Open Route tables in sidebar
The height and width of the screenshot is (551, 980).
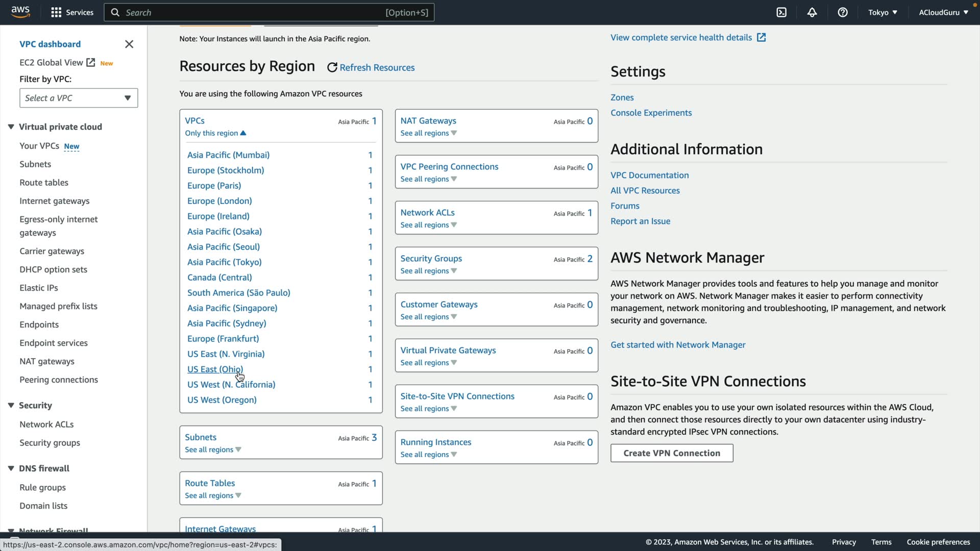point(44,182)
